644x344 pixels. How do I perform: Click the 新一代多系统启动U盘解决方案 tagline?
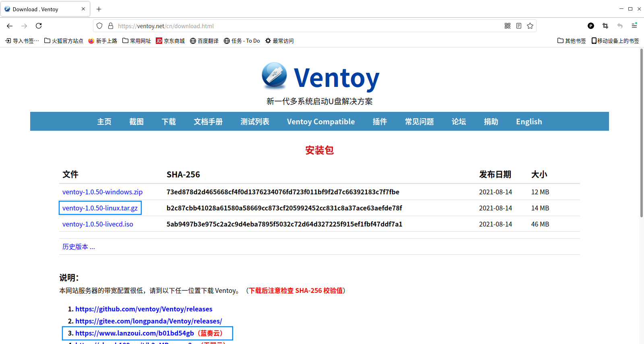tap(320, 101)
